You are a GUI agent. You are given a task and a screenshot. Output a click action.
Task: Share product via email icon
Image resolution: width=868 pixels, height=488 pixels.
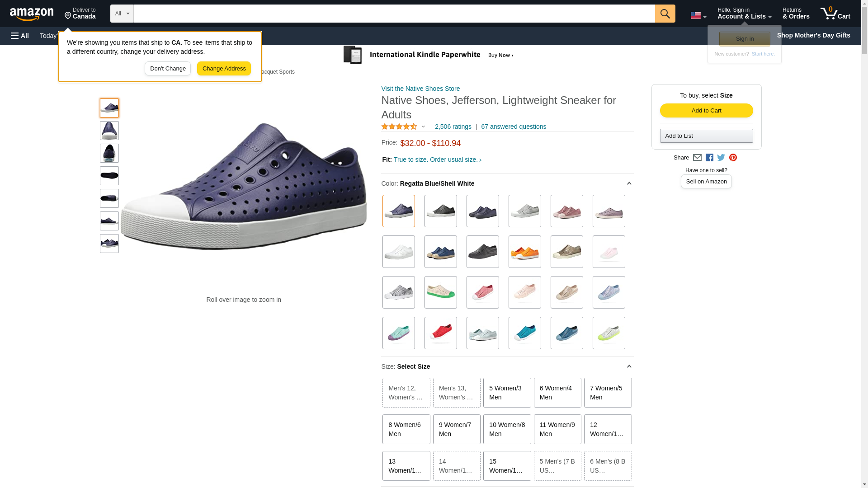(697, 158)
